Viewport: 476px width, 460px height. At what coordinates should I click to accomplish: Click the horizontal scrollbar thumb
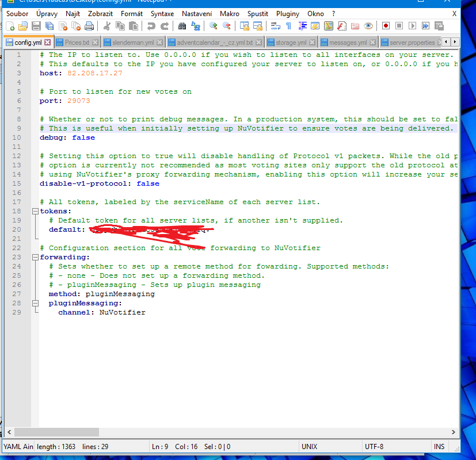(56, 432)
